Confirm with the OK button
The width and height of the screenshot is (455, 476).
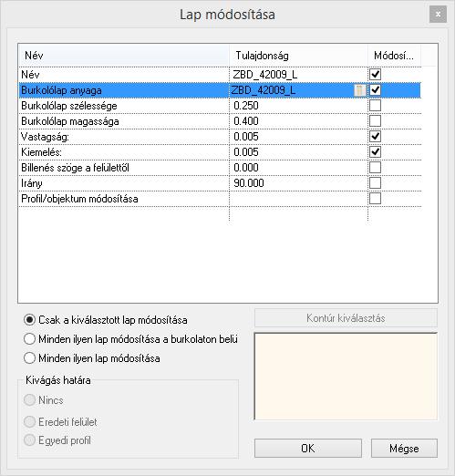[x=308, y=448]
